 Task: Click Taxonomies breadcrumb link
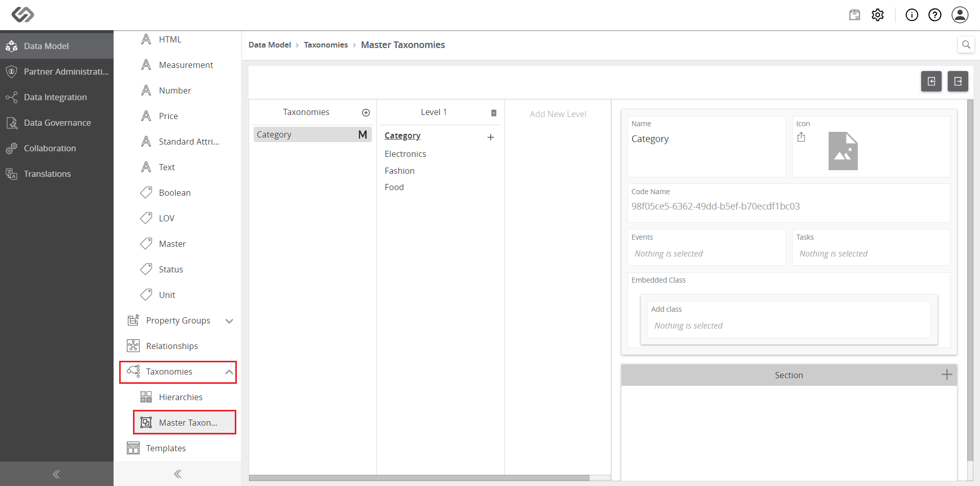point(326,45)
